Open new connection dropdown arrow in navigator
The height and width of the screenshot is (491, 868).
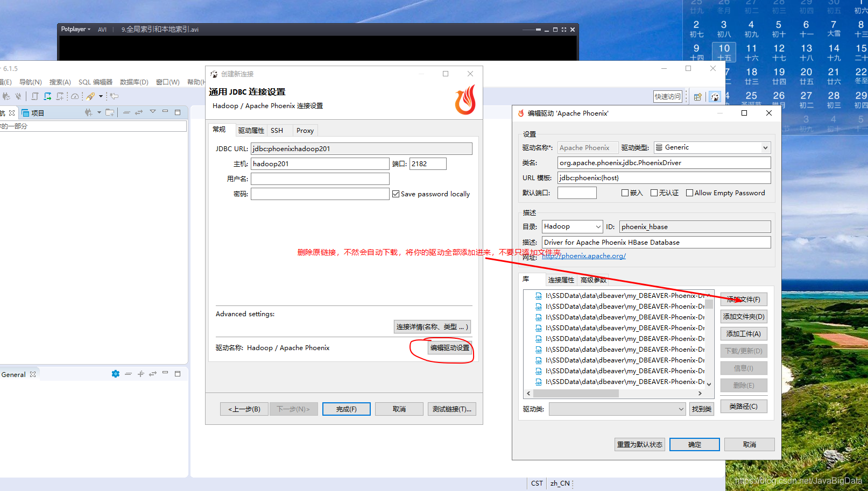click(x=99, y=112)
